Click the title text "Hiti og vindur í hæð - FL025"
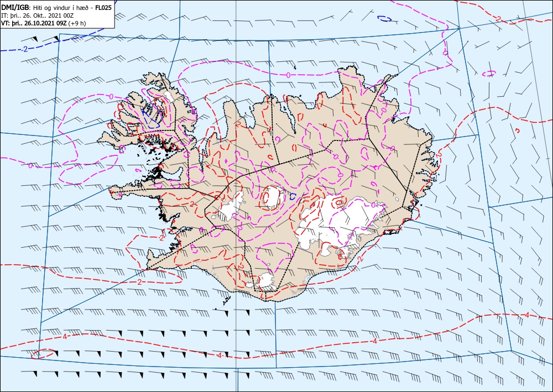553x392 pixels. click(72, 8)
